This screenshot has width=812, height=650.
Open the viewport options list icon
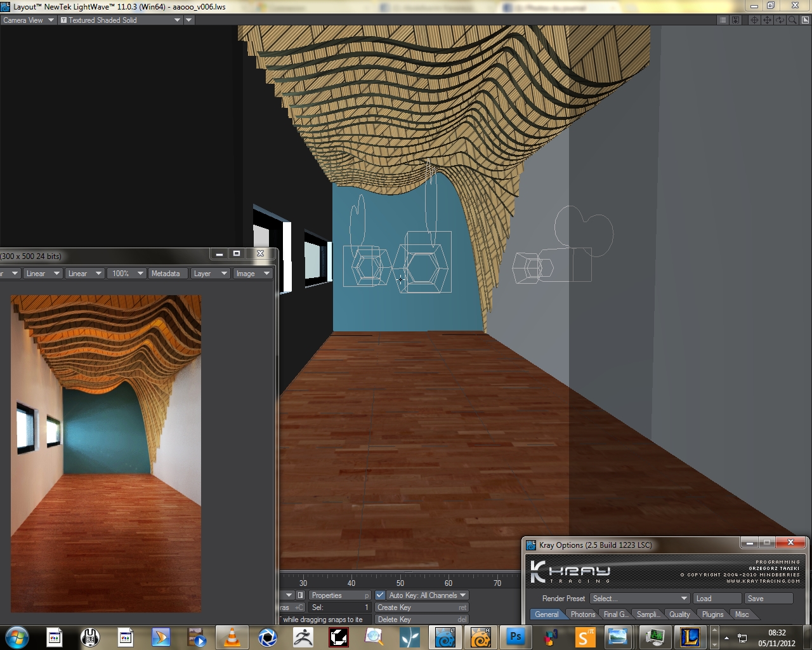723,20
